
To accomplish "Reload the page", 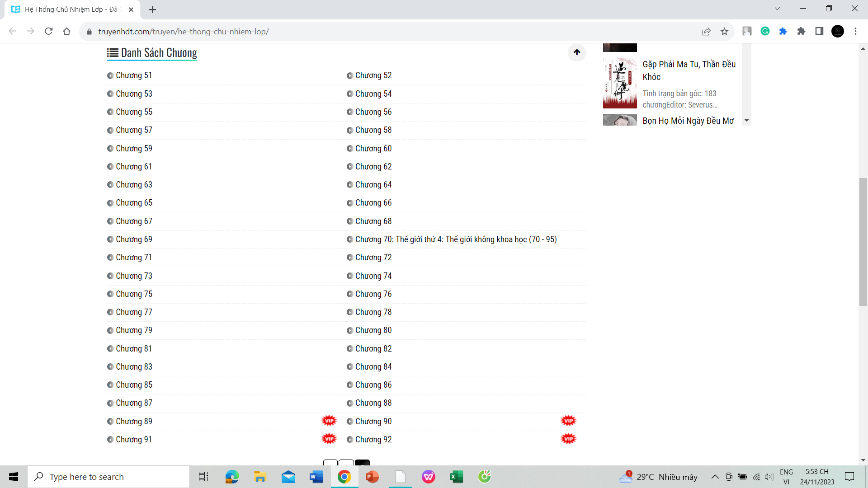I will coord(49,31).
